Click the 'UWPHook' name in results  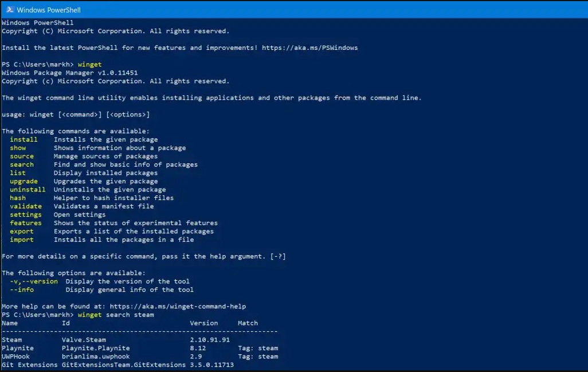point(15,357)
